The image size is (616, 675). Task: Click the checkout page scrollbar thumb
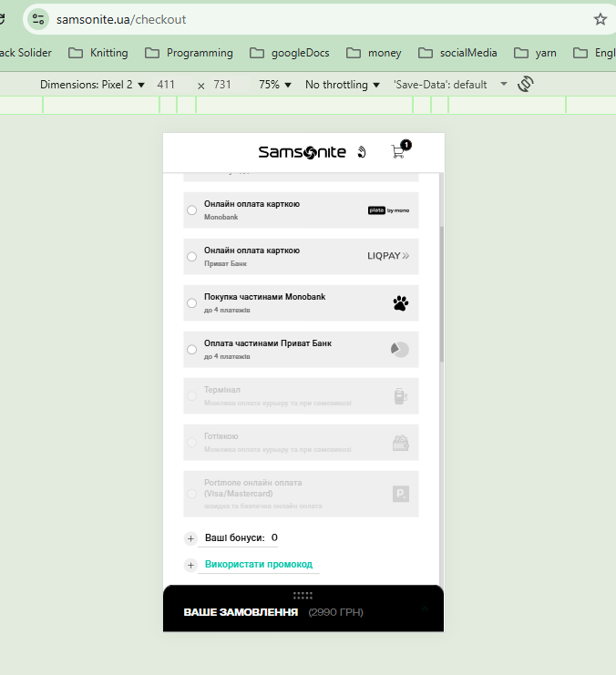tap(442, 293)
